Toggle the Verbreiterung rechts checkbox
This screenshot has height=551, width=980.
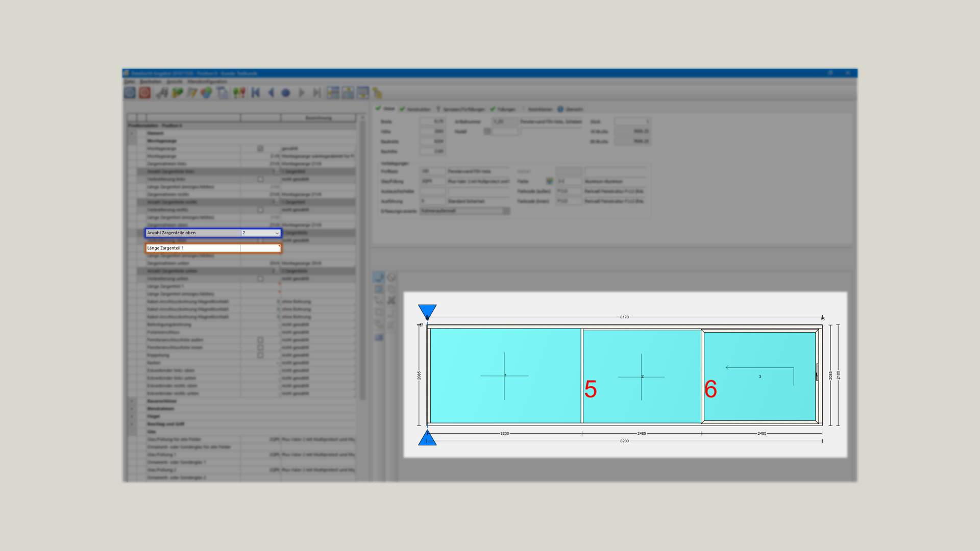pyautogui.click(x=260, y=210)
